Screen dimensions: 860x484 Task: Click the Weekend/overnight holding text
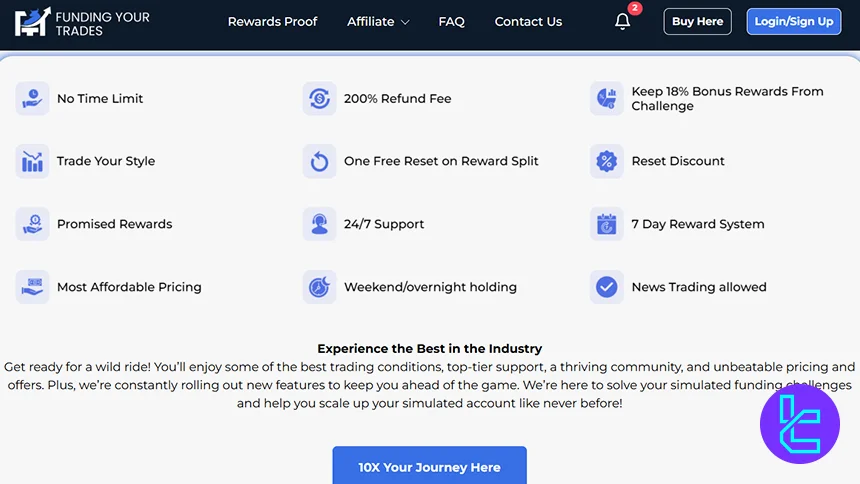430,287
